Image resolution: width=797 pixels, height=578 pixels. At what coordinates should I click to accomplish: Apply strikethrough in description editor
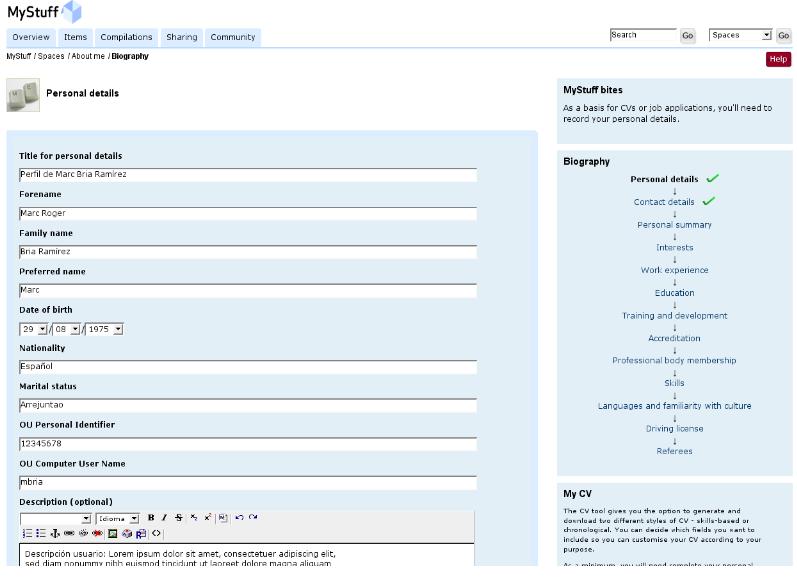[x=179, y=518]
